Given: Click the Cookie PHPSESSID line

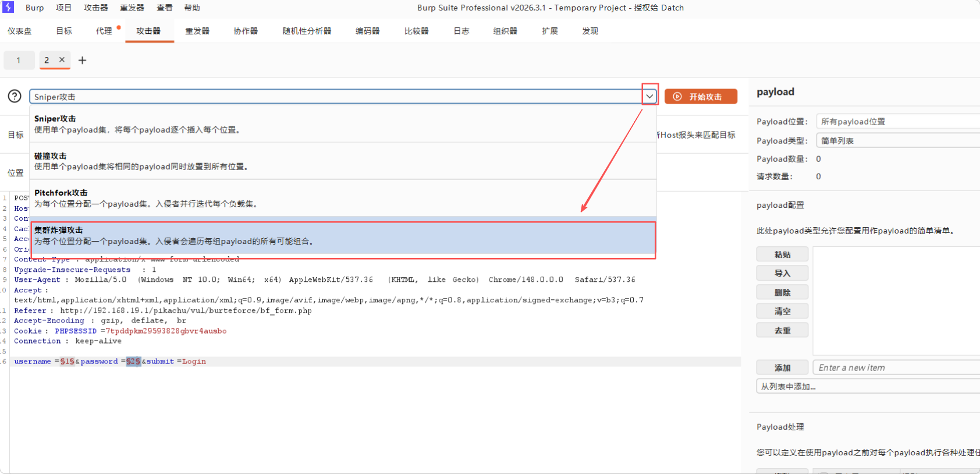Looking at the screenshot, I should 120,331.
